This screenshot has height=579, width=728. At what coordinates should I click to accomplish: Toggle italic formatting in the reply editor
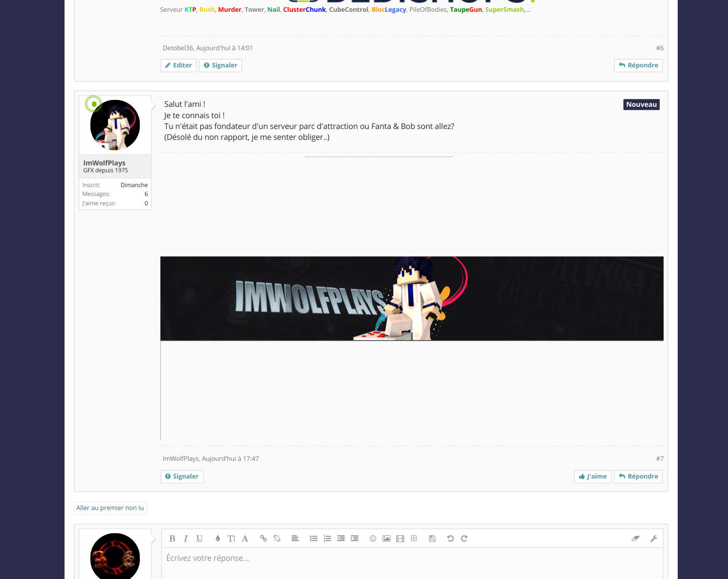[x=186, y=539]
